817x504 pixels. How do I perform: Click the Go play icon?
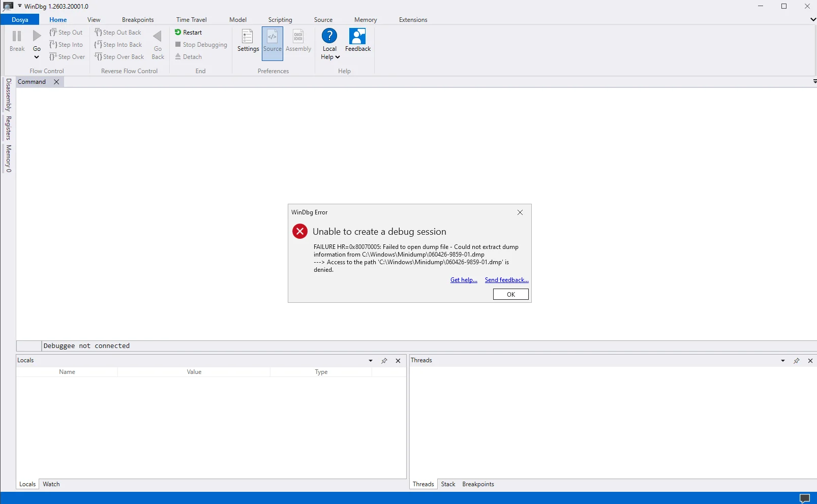[x=37, y=36]
